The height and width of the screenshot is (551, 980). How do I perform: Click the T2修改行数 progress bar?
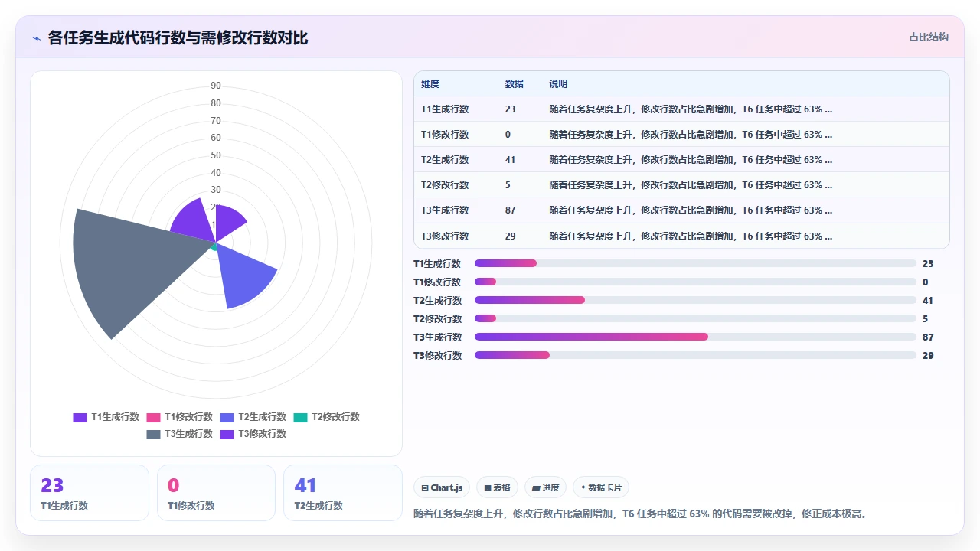click(x=695, y=318)
